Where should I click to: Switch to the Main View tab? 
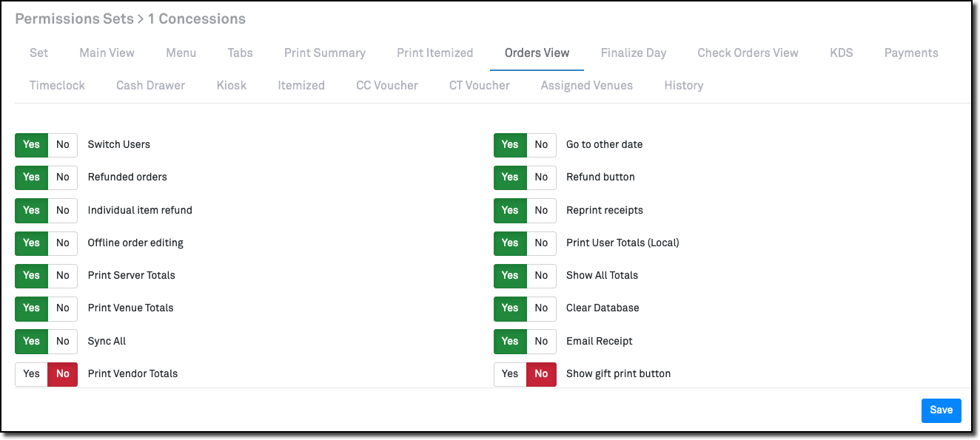point(107,53)
